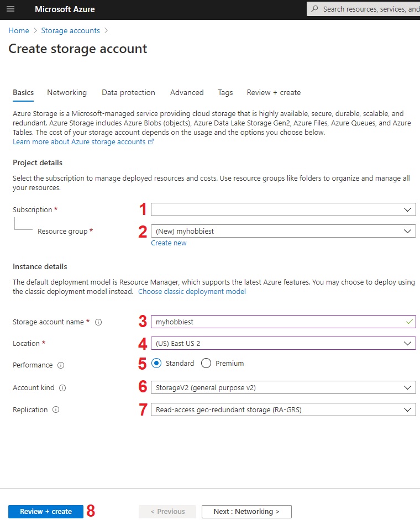This screenshot has width=420, height=520.
Task: Click the Create storage account heading
Action: point(77,49)
